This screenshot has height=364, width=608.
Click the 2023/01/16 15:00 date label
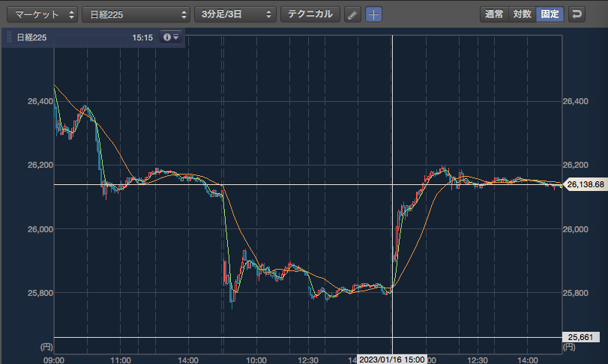391,360
